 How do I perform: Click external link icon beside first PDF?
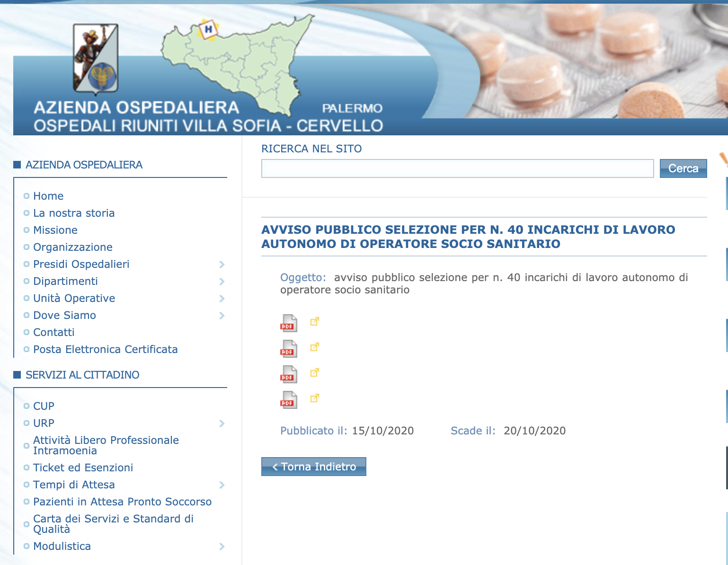point(314,322)
